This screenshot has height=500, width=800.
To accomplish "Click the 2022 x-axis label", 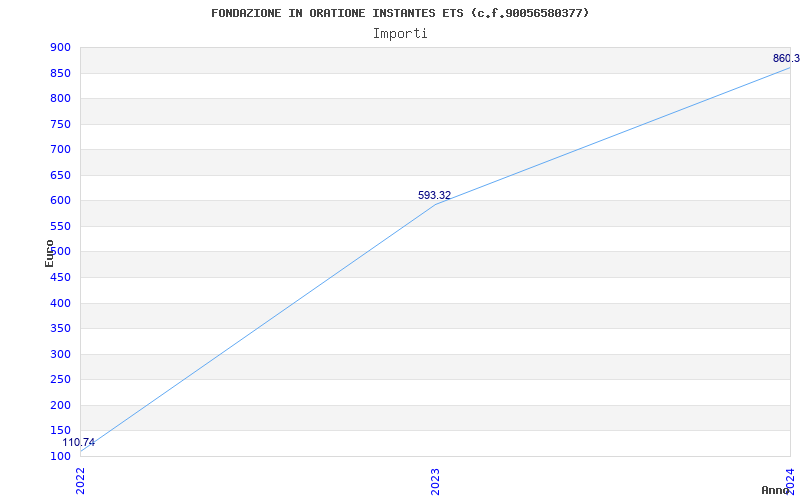I will click(81, 481).
